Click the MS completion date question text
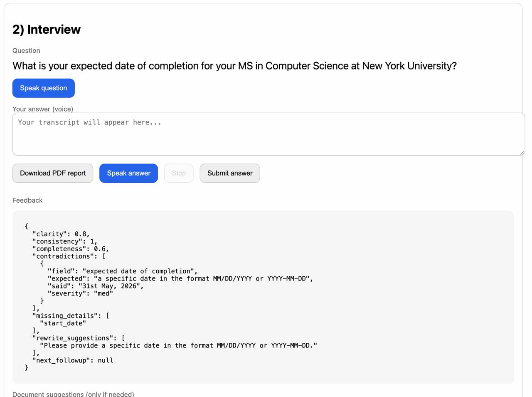 click(234, 66)
